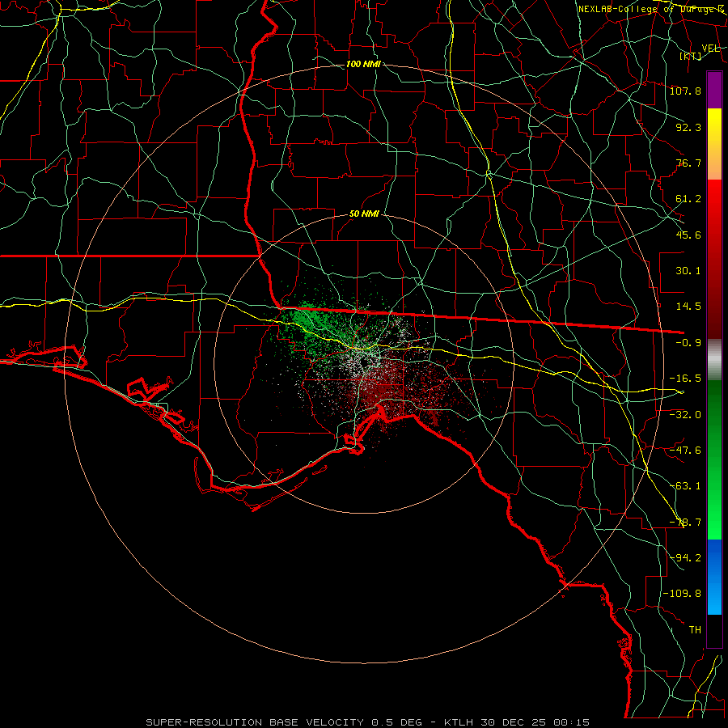Click the 100 NMI range ring label
The image size is (728, 728).
coord(363,64)
